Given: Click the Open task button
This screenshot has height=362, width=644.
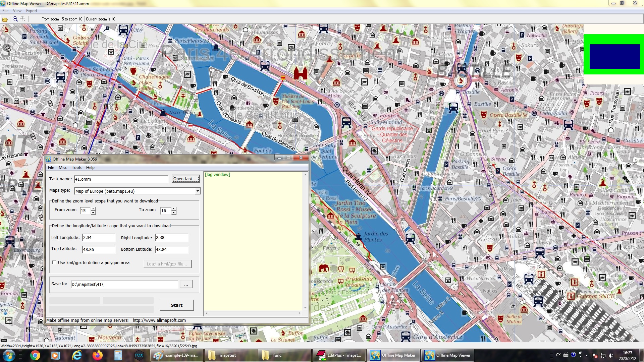Looking at the screenshot, I should (185, 179).
